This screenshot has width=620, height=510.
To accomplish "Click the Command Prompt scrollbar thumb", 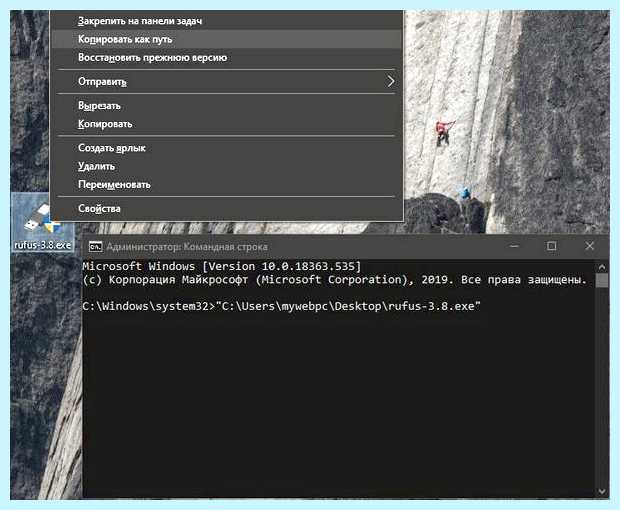I will pos(602,281).
